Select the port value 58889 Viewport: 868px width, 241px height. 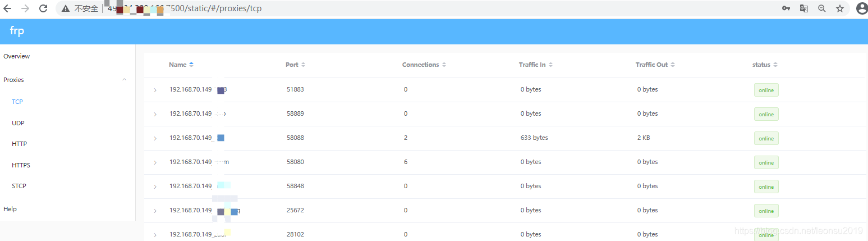(295, 113)
